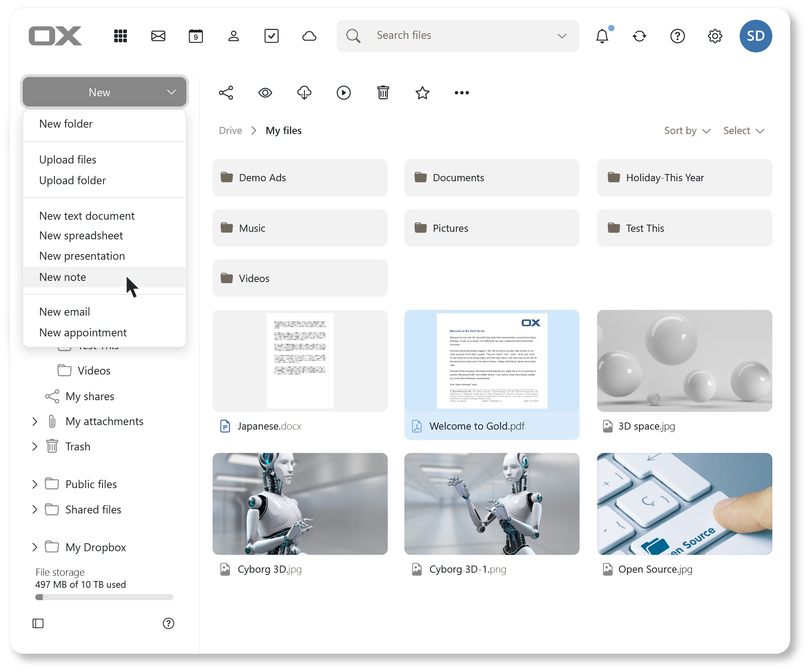The image size is (808, 672).
Task: Delete the selected file with trash icon
Action: [383, 93]
